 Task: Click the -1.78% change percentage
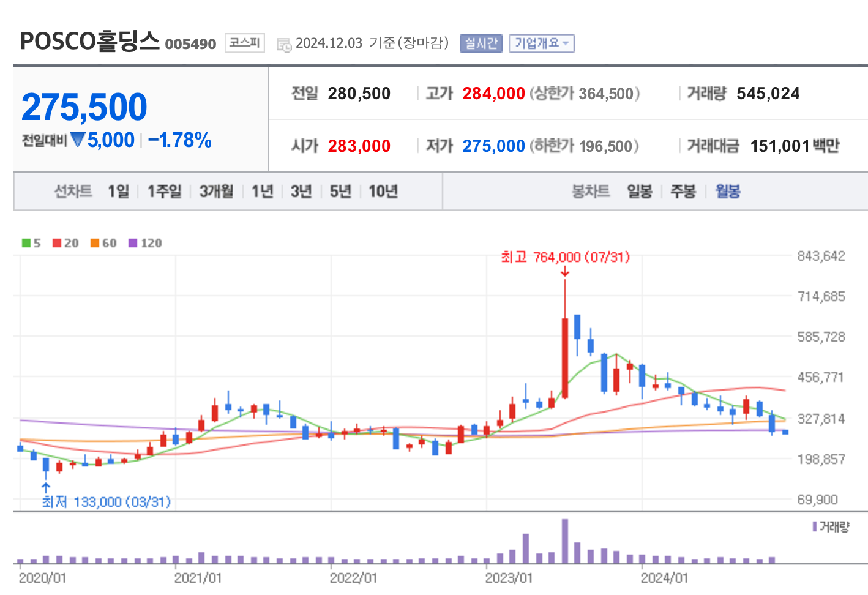(180, 140)
